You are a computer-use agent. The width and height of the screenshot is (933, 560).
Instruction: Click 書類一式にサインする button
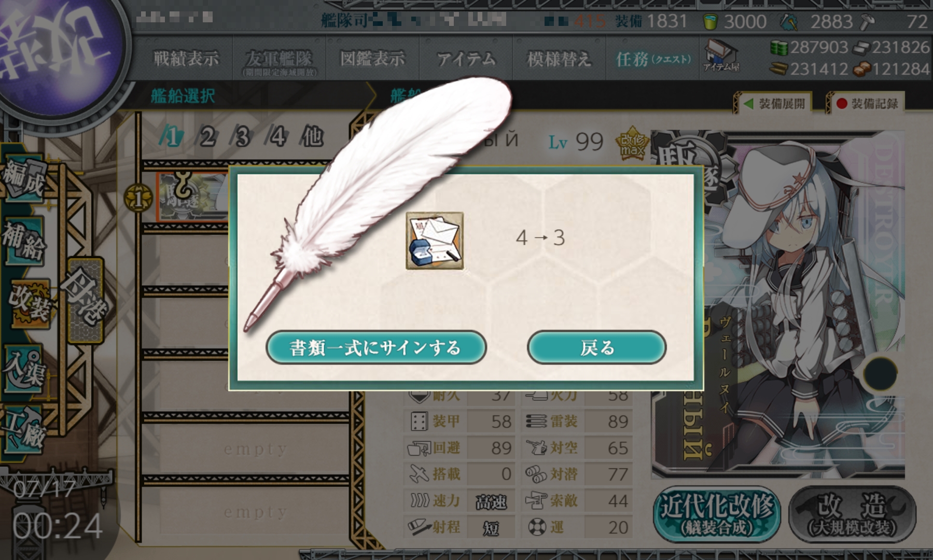(x=376, y=347)
